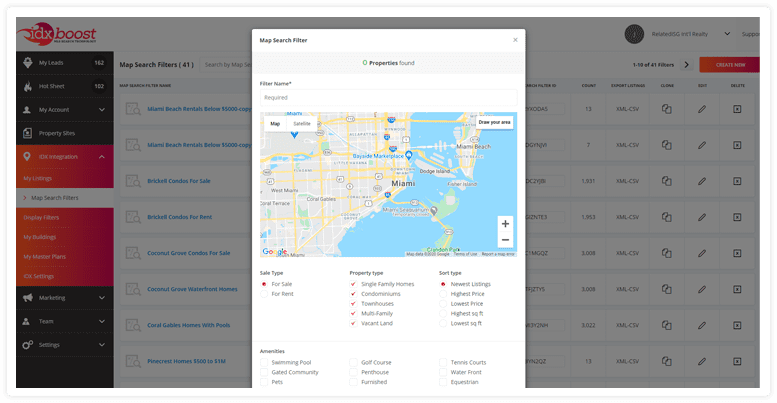Click the Filter Name input field
777x403 pixels.
point(388,98)
